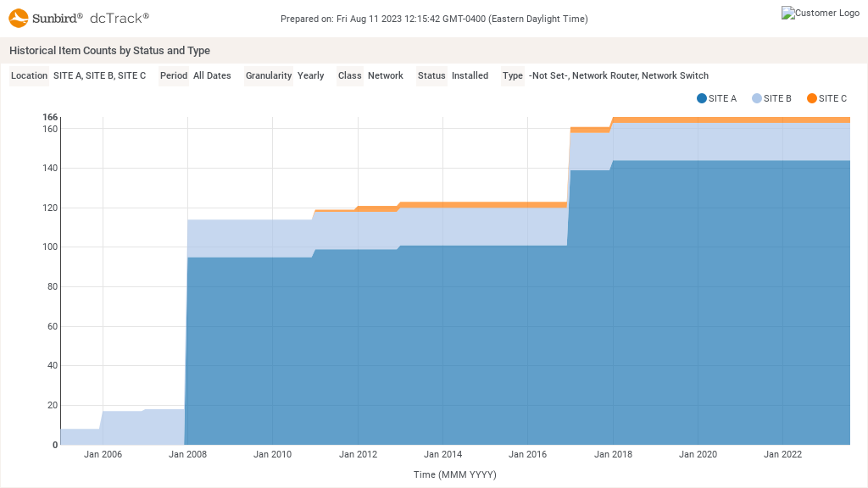Image resolution: width=868 pixels, height=488 pixels.
Task: Hide the SITE B series via legend text
Action: pyautogui.click(x=777, y=98)
